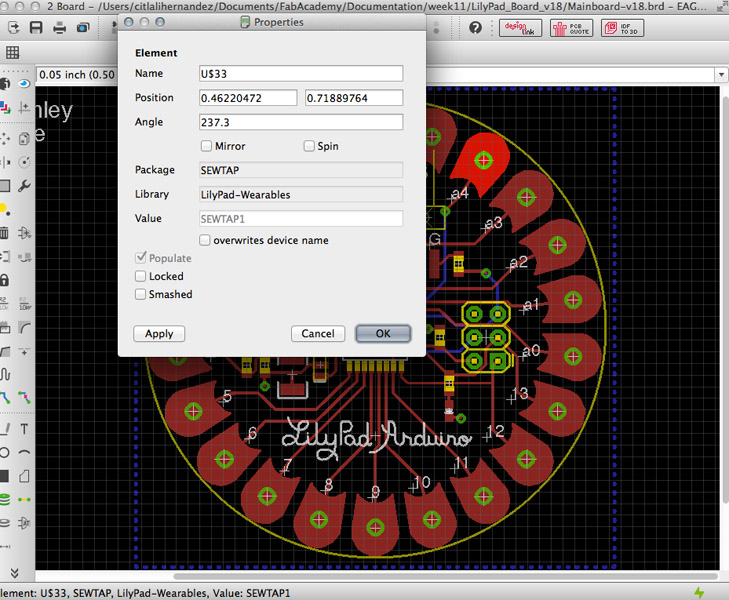This screenshot has width=729, height=600.
Task: Select the Rotate tool
Action: 24,162
